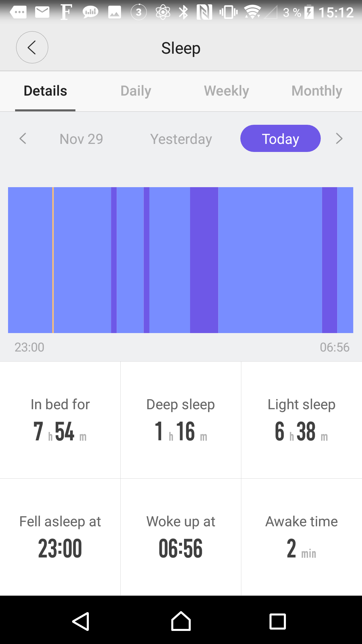The image size is (362, 644).
Task: Open the recent apps square button
Action: click(x=278, y=622)
